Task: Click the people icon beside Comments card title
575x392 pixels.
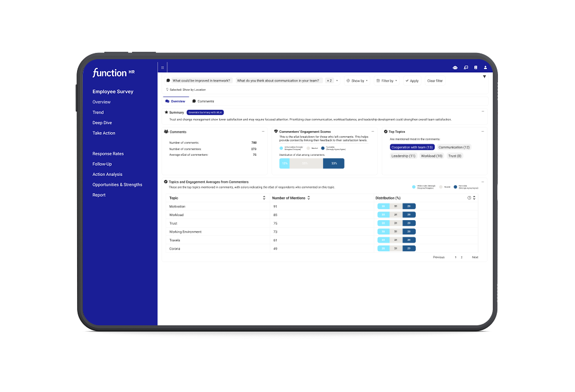Action: tap(166, 132)
